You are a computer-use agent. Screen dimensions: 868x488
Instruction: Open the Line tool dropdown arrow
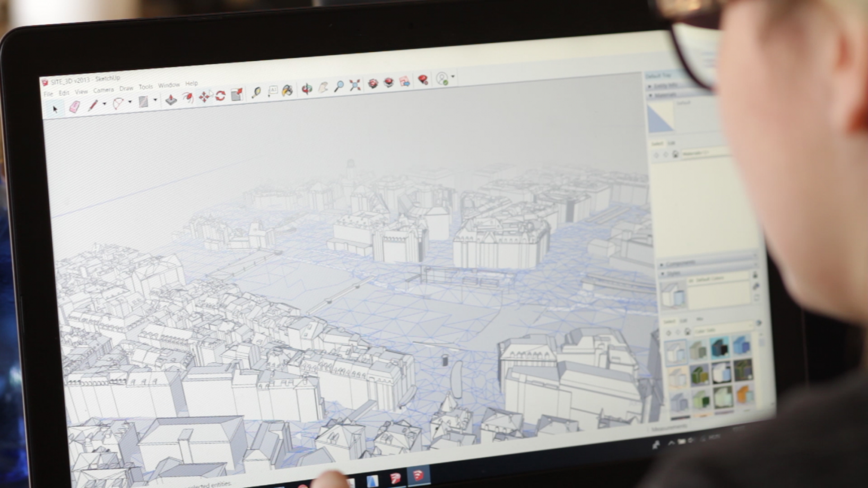(105, 104)
